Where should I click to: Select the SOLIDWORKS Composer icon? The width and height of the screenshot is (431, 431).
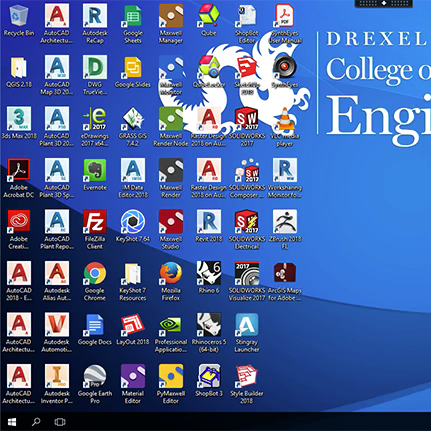pos(247,170)
